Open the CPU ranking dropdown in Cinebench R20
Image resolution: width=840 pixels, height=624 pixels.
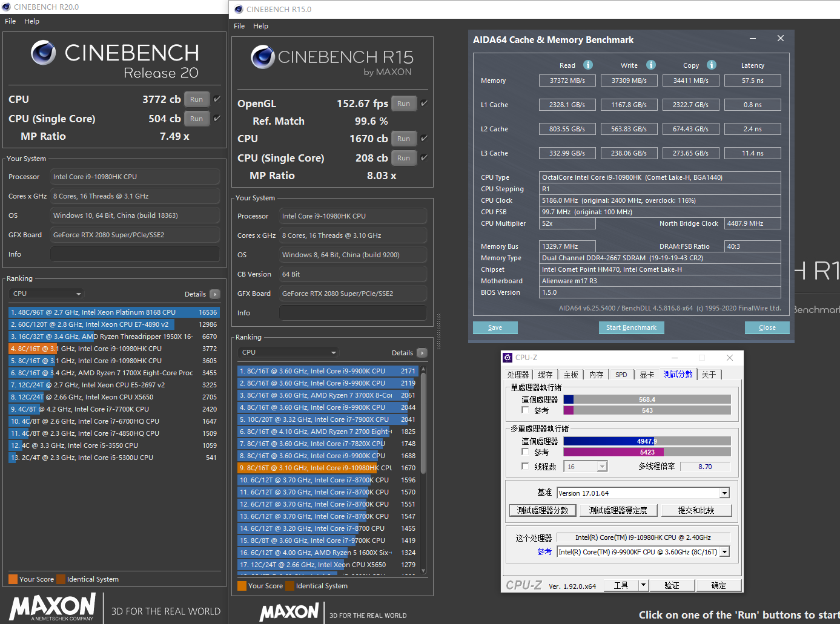[47, 294]
